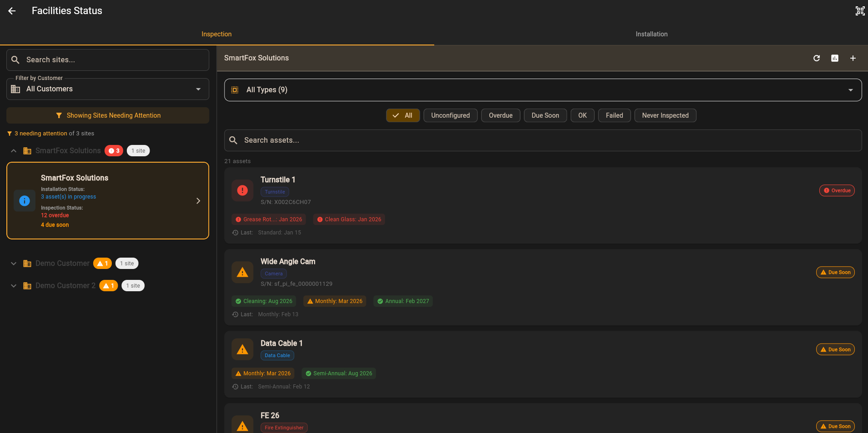This screenshot has height=433, width=868.
Task: Click the building icon beside Demo Customer 2
Action: (27, 286)
